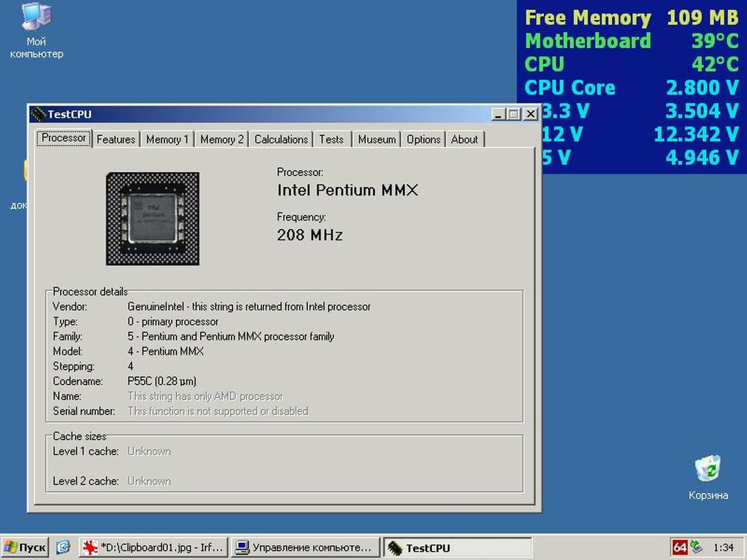Viewport: 747px width, 560px height.
Task: Click the Codename value 'P55C (0.28 µm)'
Action: coord(162,381)
